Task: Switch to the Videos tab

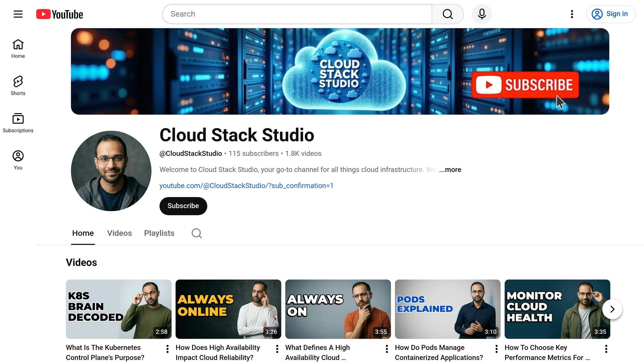Action: click(119, 233)
